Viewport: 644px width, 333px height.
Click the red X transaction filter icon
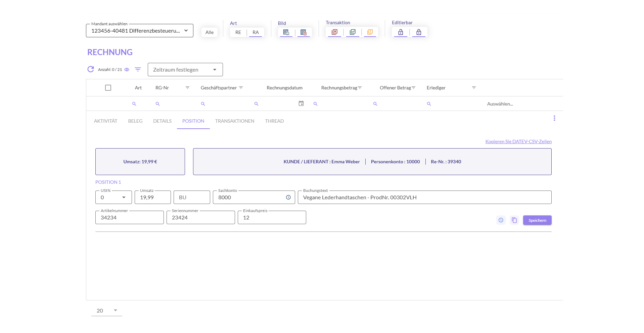pos(334,32)
